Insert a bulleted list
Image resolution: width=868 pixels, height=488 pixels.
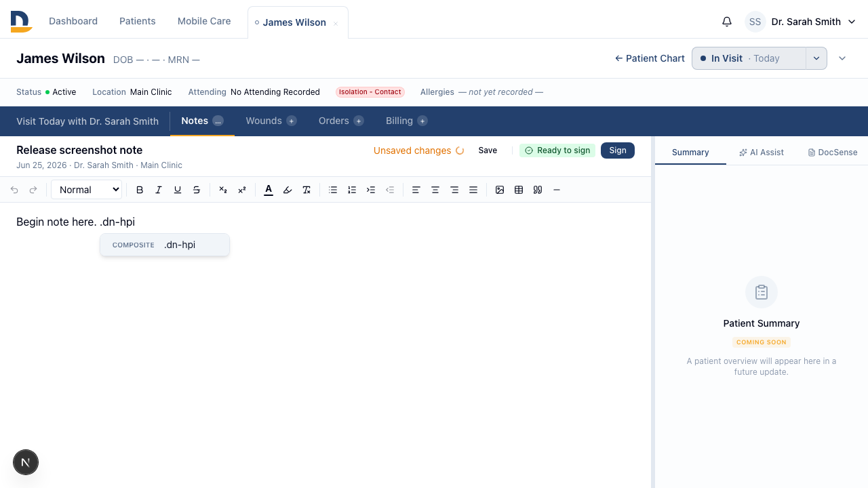tap(333, 190)
